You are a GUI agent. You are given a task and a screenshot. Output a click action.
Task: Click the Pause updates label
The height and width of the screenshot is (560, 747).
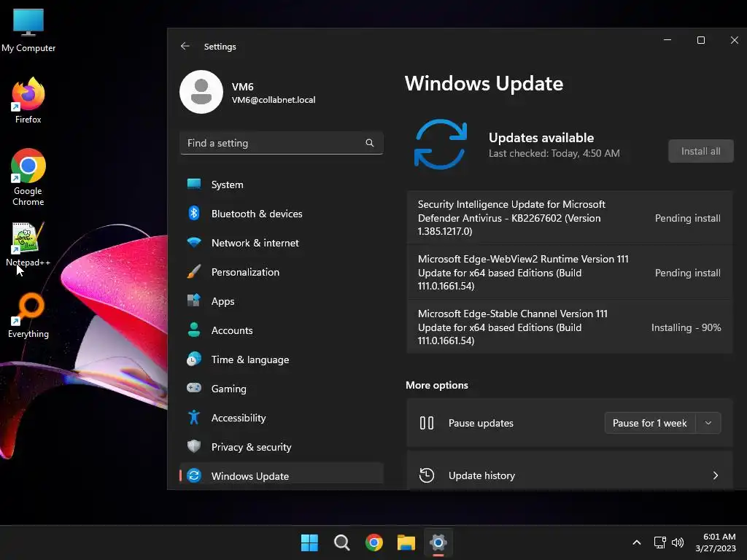coord(481,423)
